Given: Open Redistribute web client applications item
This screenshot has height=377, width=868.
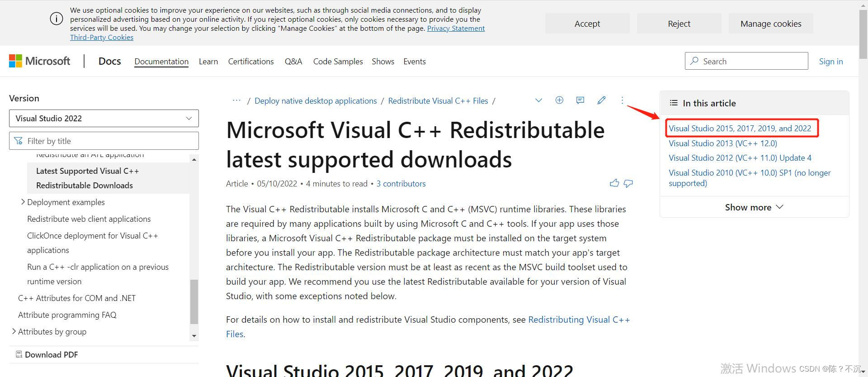Looking at the screenshot, I should pyautogui.click(x=89, y=219).
